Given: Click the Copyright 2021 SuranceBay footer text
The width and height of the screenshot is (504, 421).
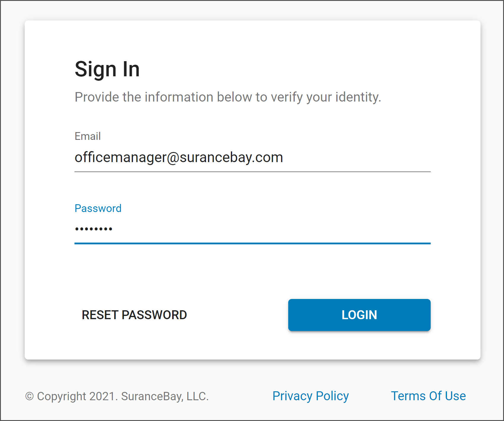Looking at the screenshot, I should click(x=117, y=396).
